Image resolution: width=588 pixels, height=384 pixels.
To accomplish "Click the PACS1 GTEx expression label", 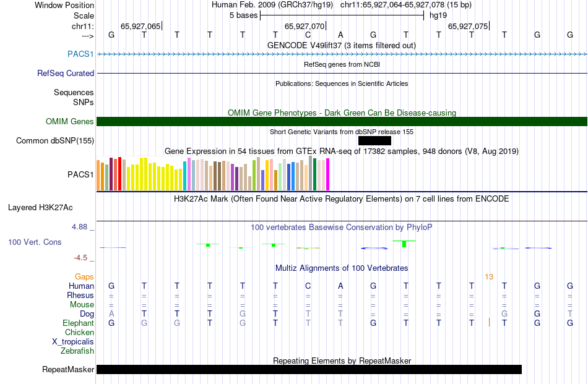I will point(80,174).
